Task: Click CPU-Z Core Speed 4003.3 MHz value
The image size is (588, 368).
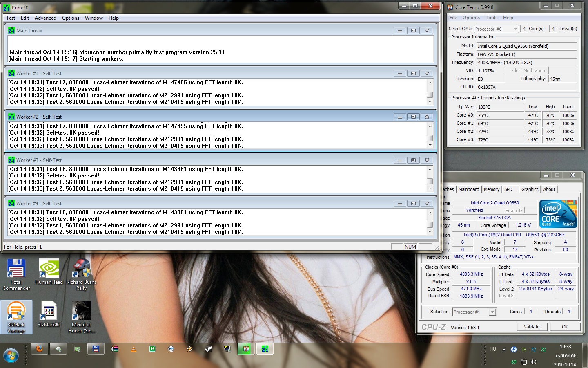Action: (471, 274)
